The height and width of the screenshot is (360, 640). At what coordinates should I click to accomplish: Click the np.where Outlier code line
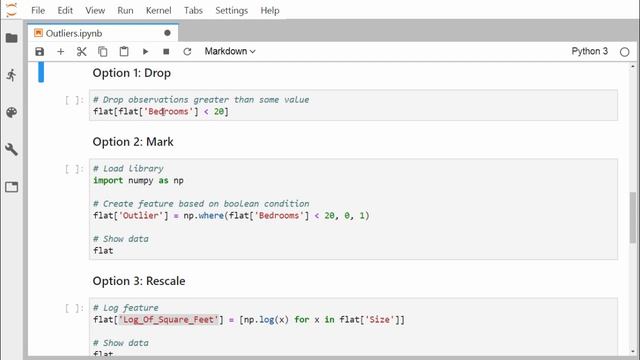point(231,216)
